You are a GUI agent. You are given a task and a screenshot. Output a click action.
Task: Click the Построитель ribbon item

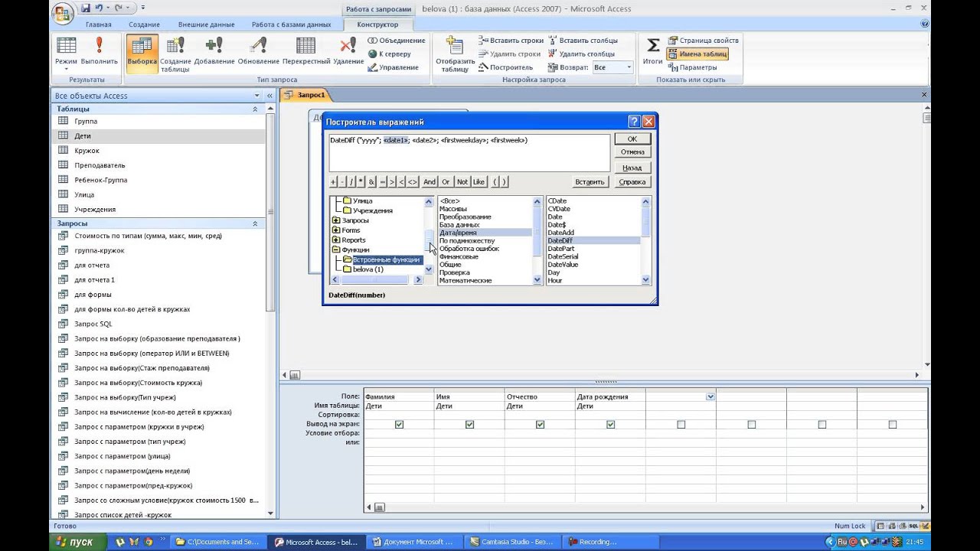(506, 67)
